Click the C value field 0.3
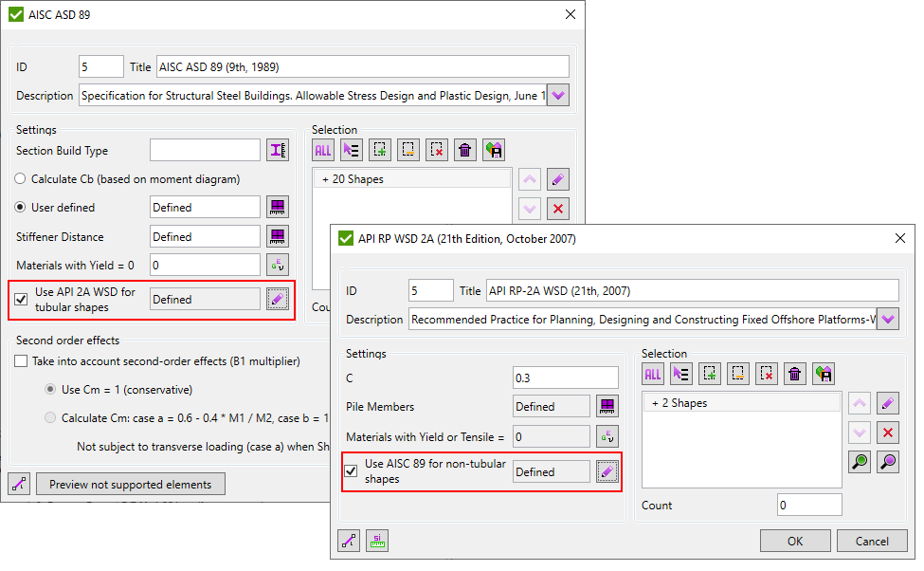 click(565, 378)
